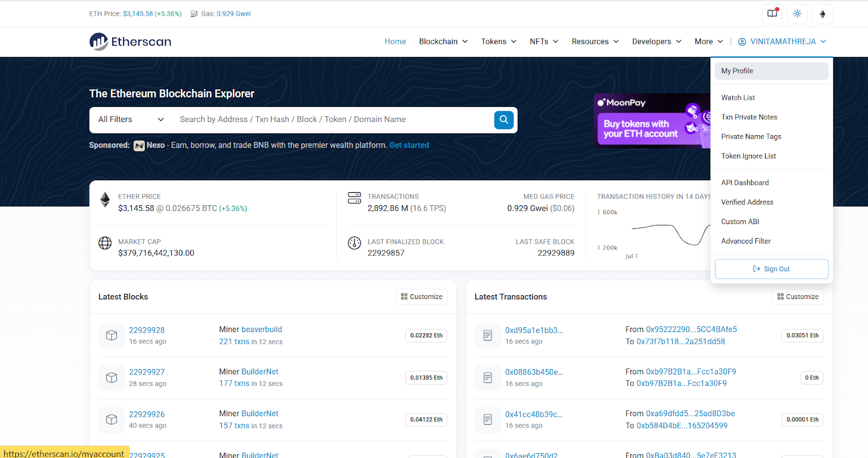Click the Ethereum network diamond icon
Screen dimensions: 868x458
tap(822, 14)
